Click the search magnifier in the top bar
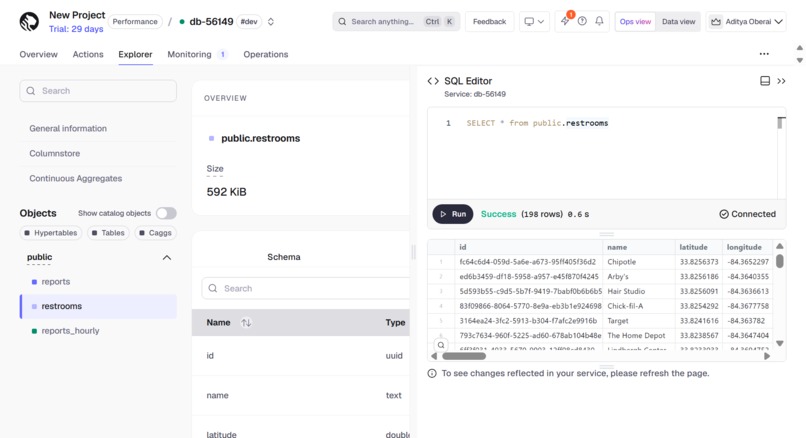The height and width of the screenshot is (438, 806). click(342, 22)
